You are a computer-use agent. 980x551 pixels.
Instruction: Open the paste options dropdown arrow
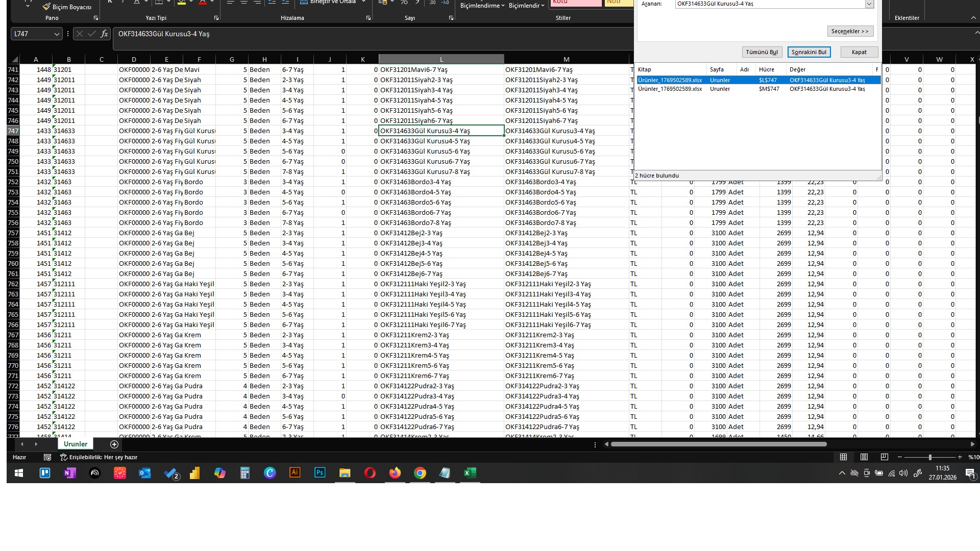(28, 6)
